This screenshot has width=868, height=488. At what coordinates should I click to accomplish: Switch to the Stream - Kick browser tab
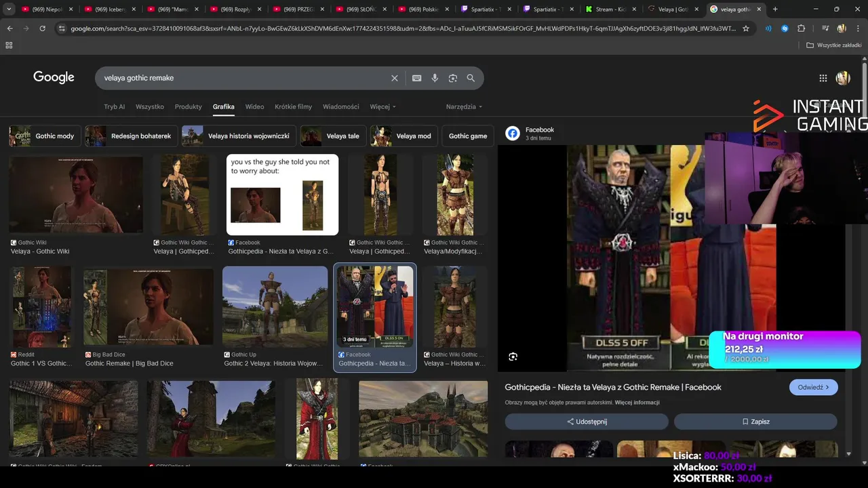coord(610,9)
